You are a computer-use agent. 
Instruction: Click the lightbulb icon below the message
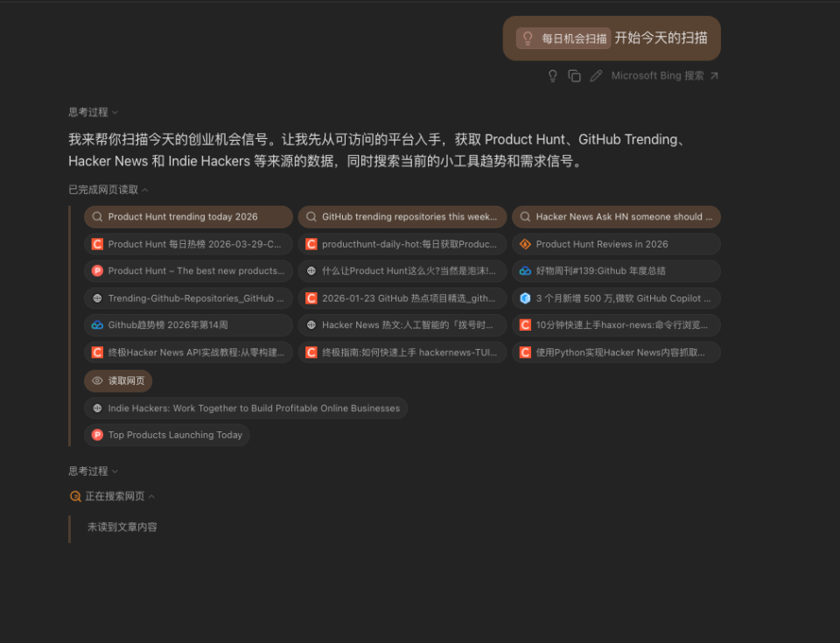tap(552, 76)
